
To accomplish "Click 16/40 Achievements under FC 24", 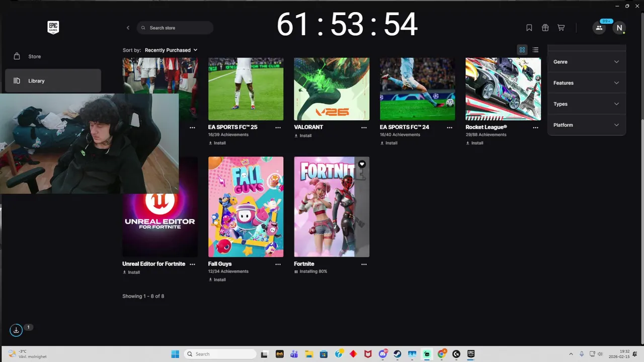I will pyautogui.click(x=400, y=135).
